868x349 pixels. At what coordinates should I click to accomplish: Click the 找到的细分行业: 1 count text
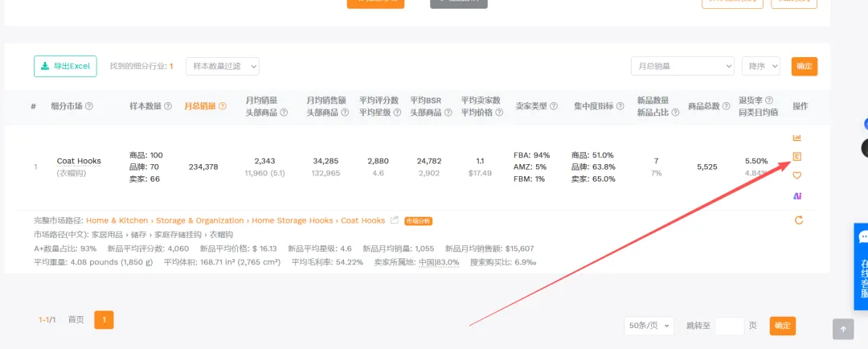[x=141, y=66]
